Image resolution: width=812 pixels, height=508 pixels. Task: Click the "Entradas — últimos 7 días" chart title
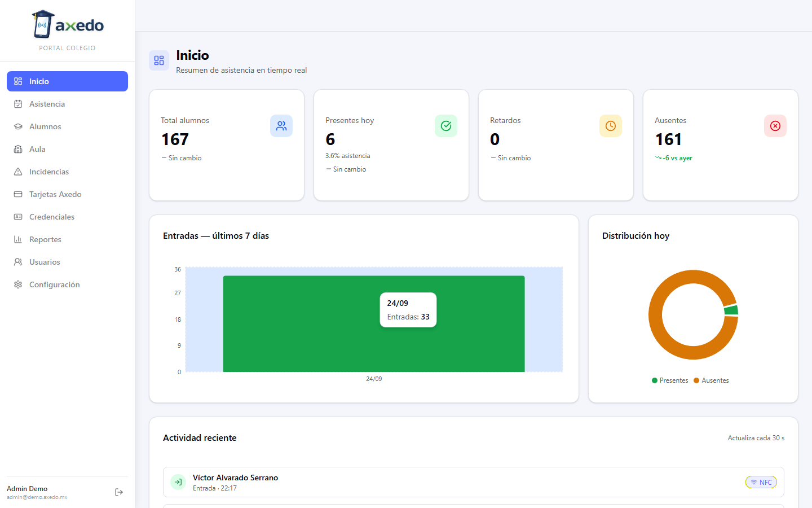[x=216, y=236]
